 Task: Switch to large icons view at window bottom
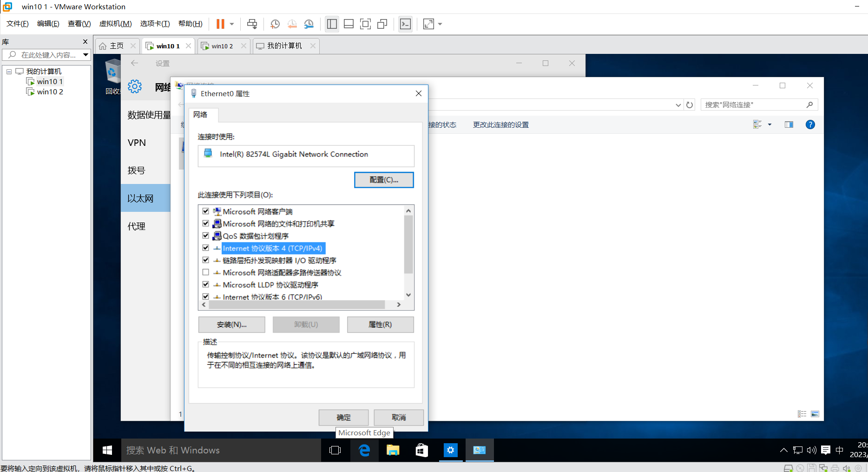click(x=815, y=414)
